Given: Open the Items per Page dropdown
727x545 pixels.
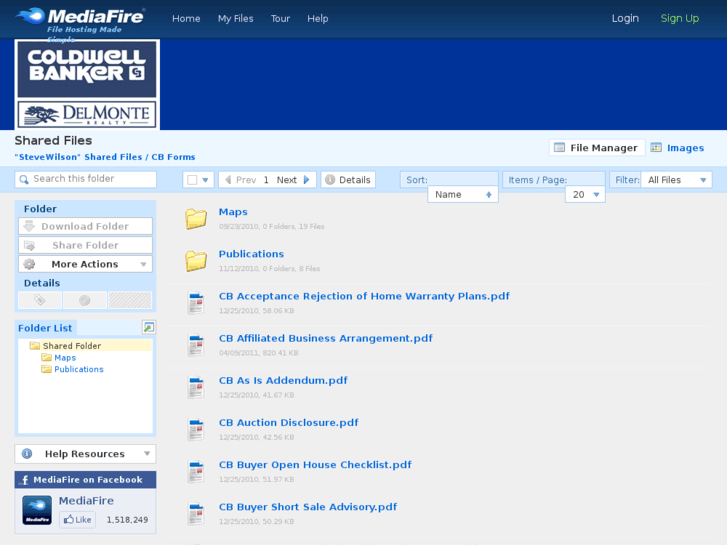Looking at the screenshot, I should click(x=585, y=194).
